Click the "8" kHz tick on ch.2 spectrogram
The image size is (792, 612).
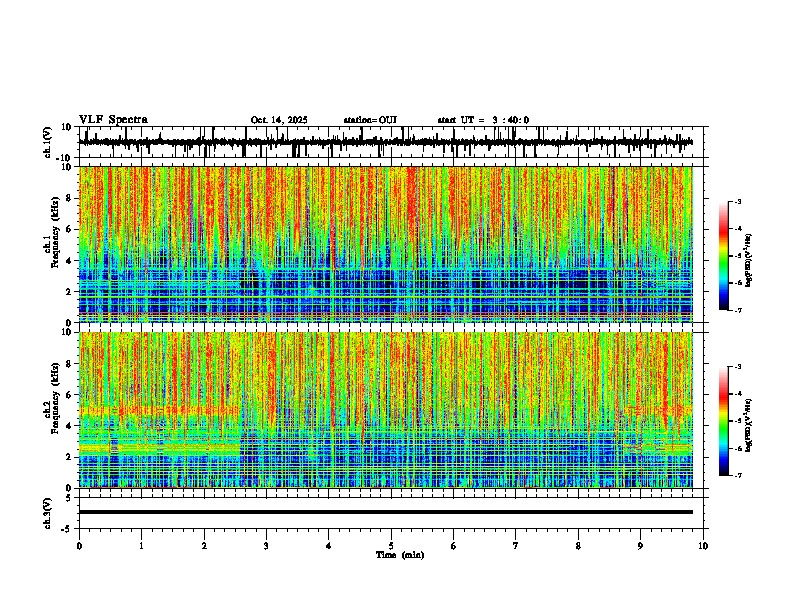(69, 364)
